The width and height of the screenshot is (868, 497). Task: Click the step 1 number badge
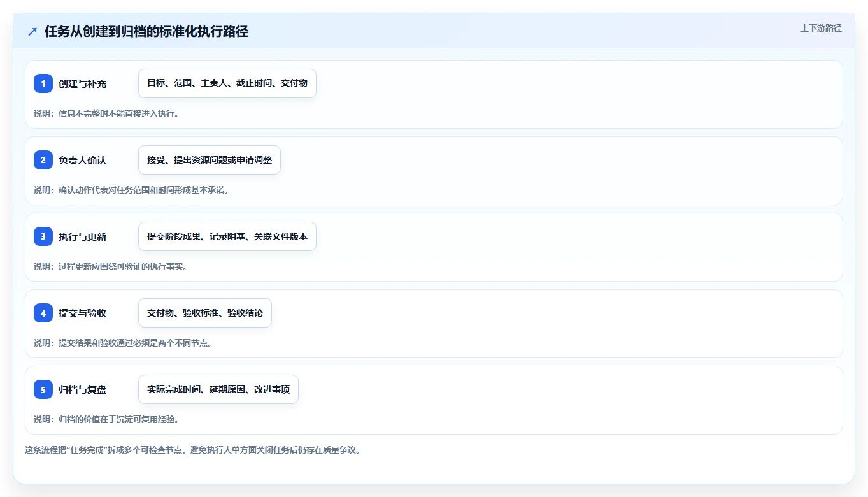[x=43, y=83]
